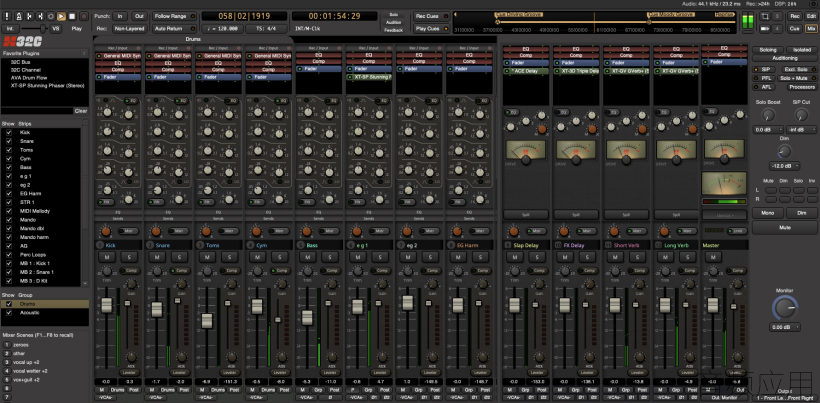Screen dimensions: 820x403
Task: Click the Solo Boost knob
Action: tap(767, 115)
